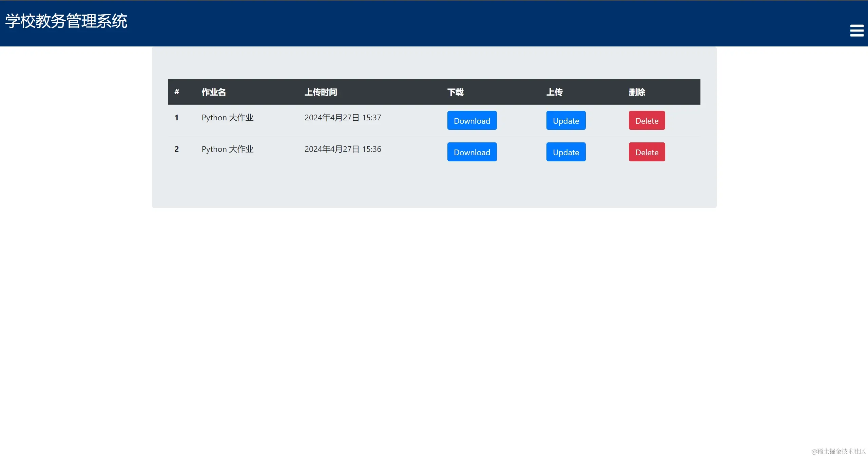Click the 2024年4月27日 15:36 timestamp
This screenshot has width=868, height=457.
pyautogui.click(x=343, y=149)
